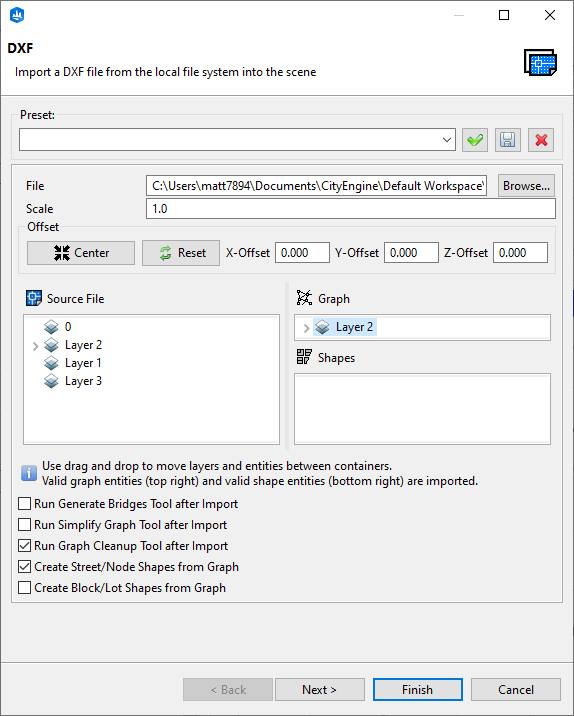Click the blue info icon beside drag-and-drop hint
574x716 pixels.
(29, 473)
